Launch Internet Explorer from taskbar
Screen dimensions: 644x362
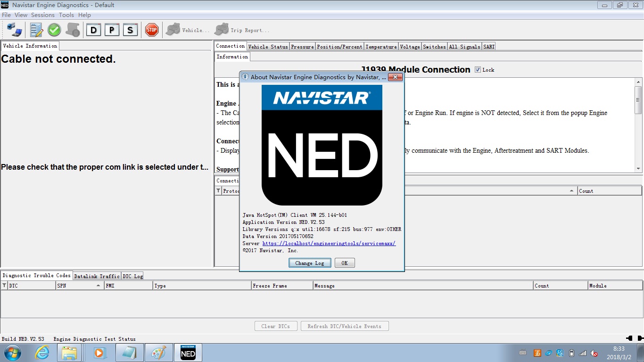click(42, 353)
